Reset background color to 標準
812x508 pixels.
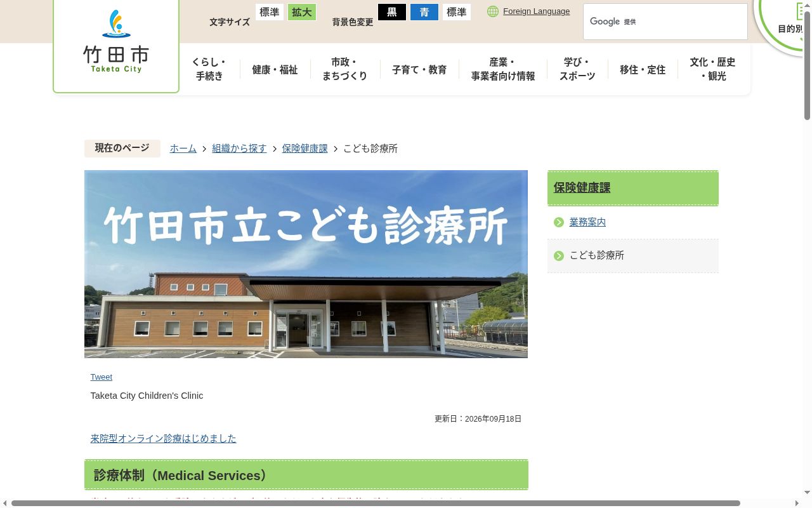pyautogui.click(x=457, y=12)
